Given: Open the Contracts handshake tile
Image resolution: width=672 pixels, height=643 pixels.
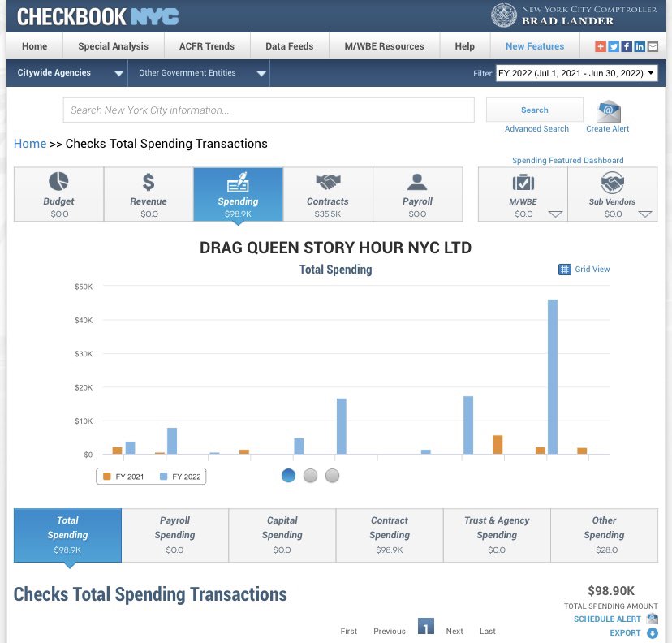Looking at the screenshot, I should pyautogui.click(x=328, y=194).
